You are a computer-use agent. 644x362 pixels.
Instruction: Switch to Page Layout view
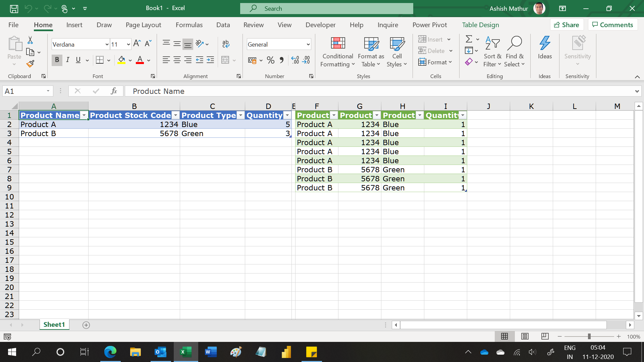click(x=525, y=336)
